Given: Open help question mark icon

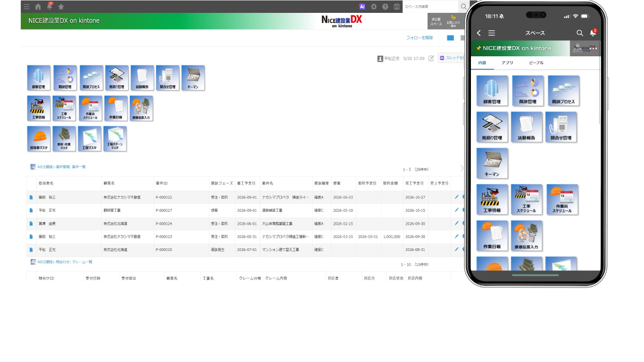Looking at the screenshot, I should [385, 6].
